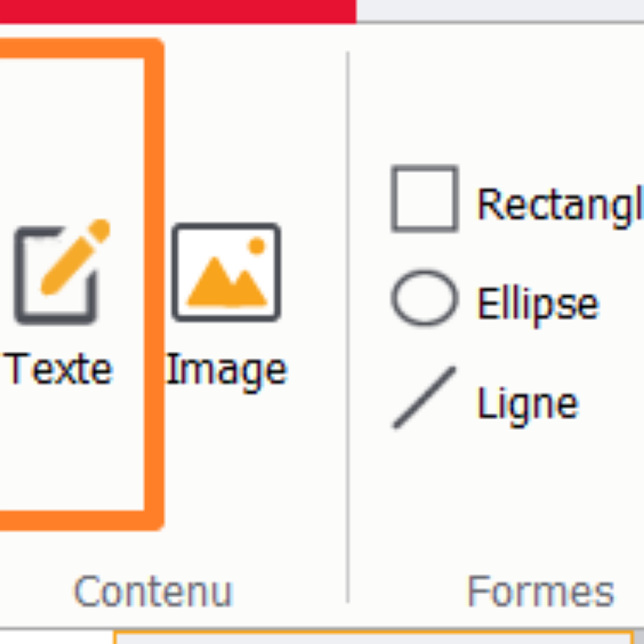Click the Image insertion icon

click(x=226, y=273)
